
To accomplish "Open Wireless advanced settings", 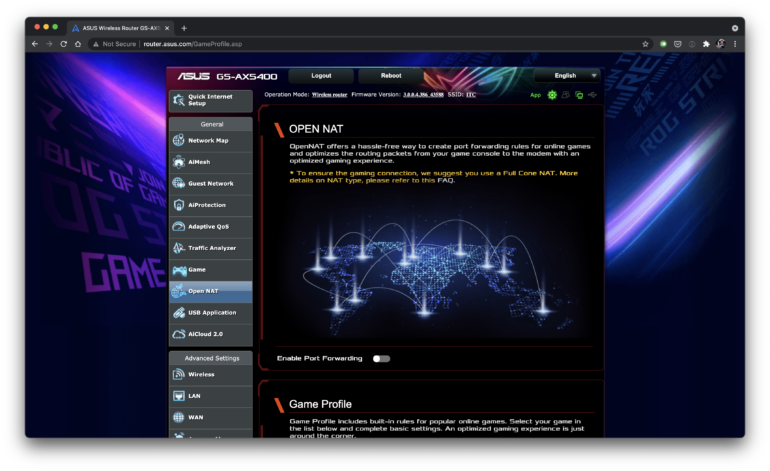I will point(211,375).
